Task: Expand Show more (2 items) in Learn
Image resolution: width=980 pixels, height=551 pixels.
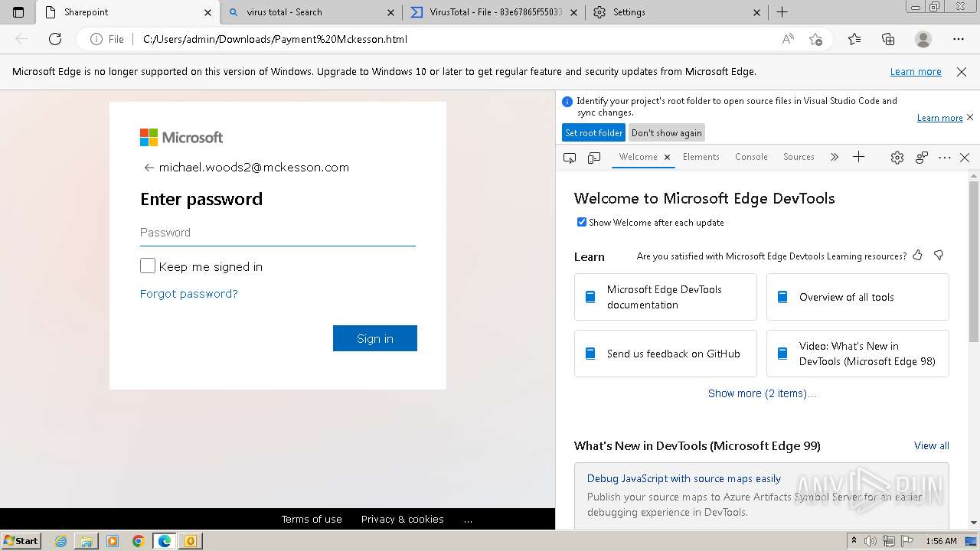Action: 762,393
